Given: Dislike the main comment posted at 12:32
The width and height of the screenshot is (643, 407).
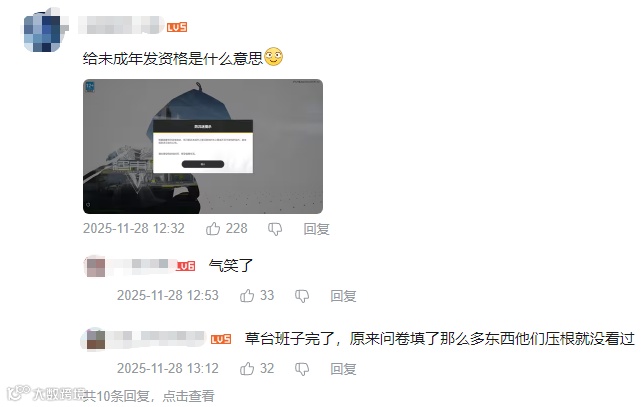Looking at the screenshot, I should coord(275,229).
